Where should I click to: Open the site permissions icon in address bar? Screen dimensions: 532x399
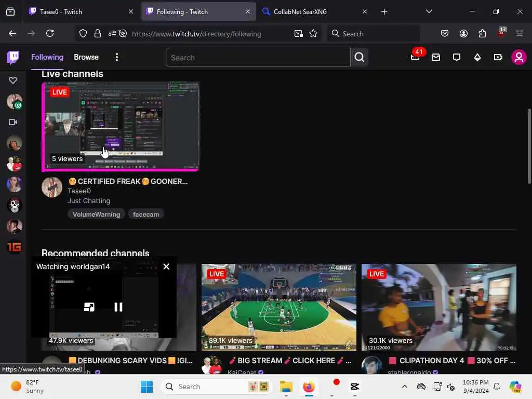(x=112, y=33)
